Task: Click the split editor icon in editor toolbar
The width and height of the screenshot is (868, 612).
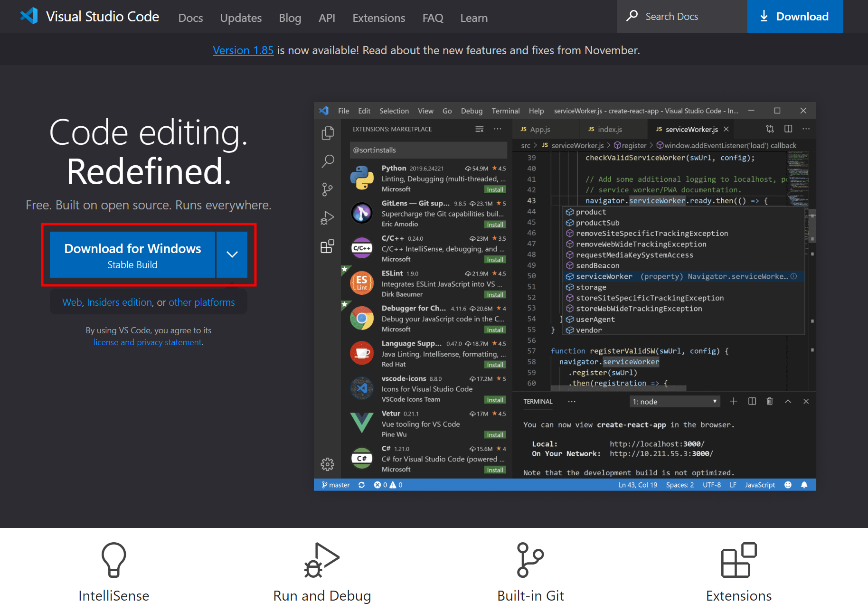Action: pos(788,129)
